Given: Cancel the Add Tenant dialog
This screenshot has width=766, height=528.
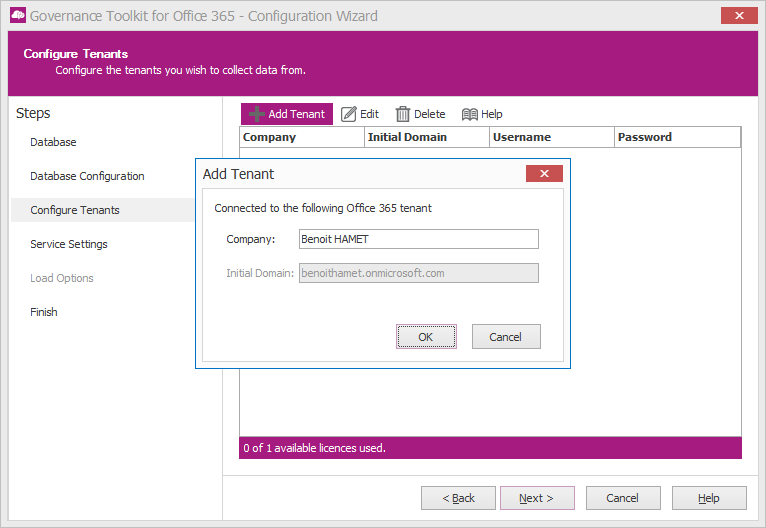Looking at the screenshot, I should [506, 337].
